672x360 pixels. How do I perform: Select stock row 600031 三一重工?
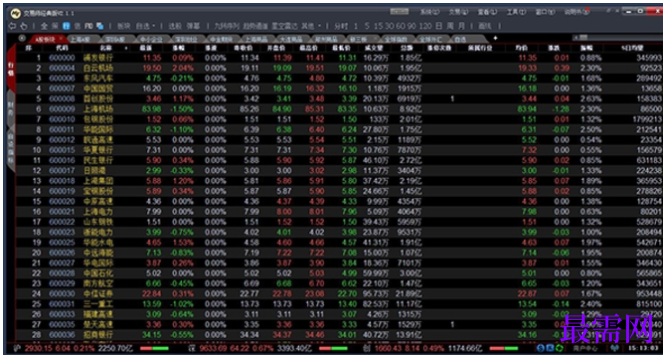click(339, 304)
